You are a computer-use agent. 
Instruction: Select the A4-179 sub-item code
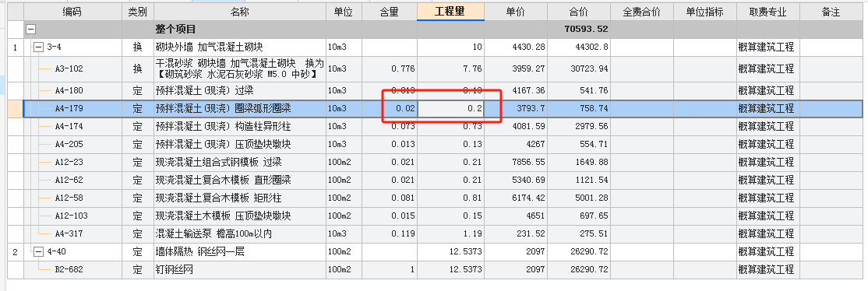click(x=69, y=108)
